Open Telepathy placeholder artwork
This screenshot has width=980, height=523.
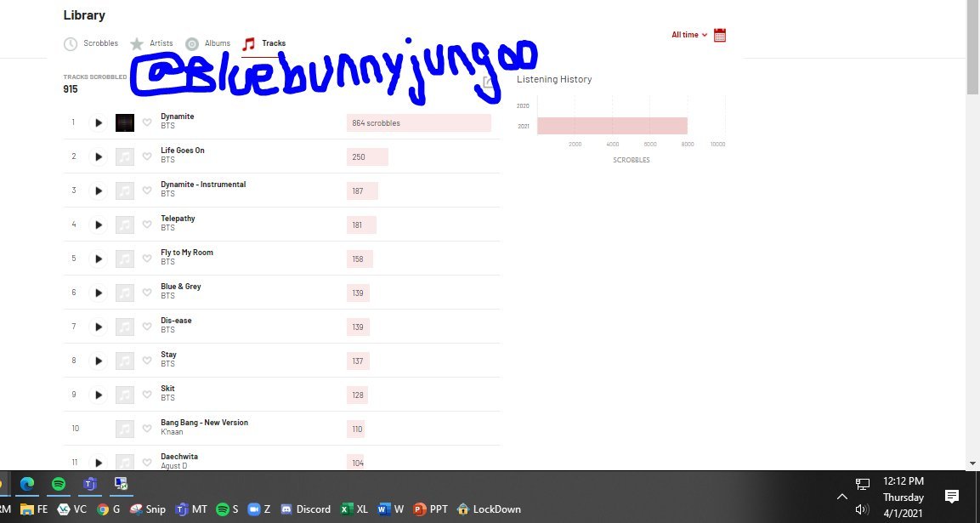coord(125,225)
